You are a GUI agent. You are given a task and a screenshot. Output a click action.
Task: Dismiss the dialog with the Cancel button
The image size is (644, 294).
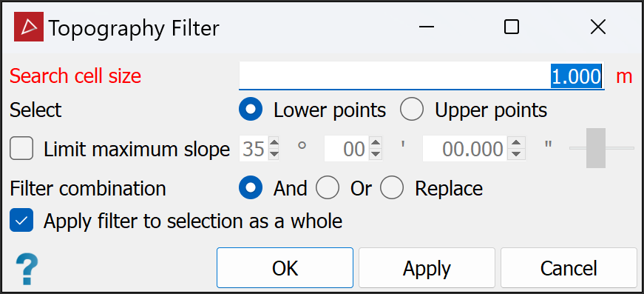tap(569, 267)
